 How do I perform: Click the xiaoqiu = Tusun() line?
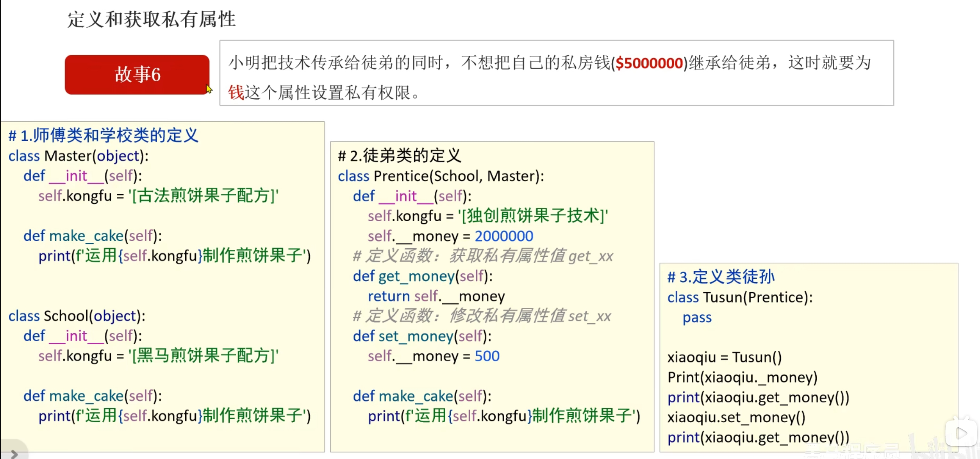pos(724,357)
